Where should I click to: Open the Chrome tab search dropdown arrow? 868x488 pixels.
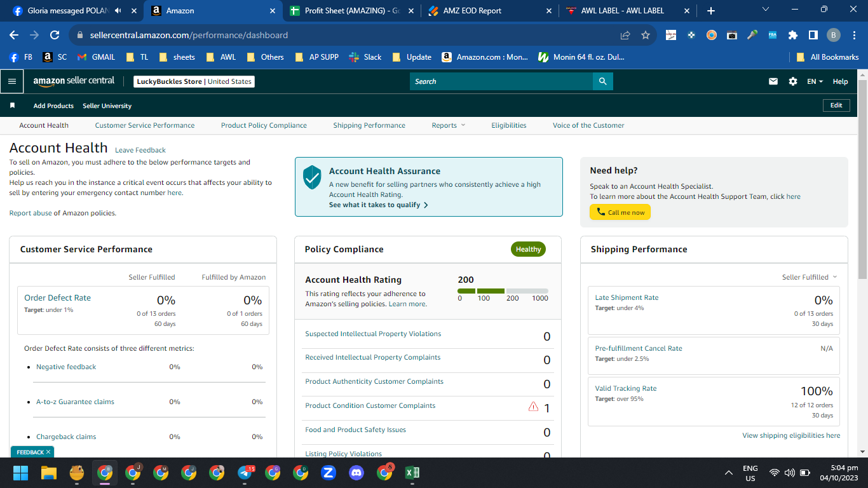(x=765, y=10)
